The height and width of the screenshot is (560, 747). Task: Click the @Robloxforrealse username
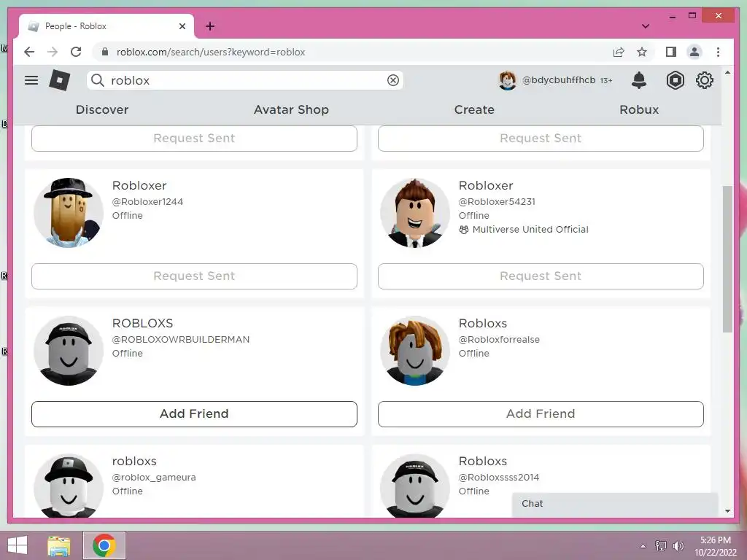(499, 340)
